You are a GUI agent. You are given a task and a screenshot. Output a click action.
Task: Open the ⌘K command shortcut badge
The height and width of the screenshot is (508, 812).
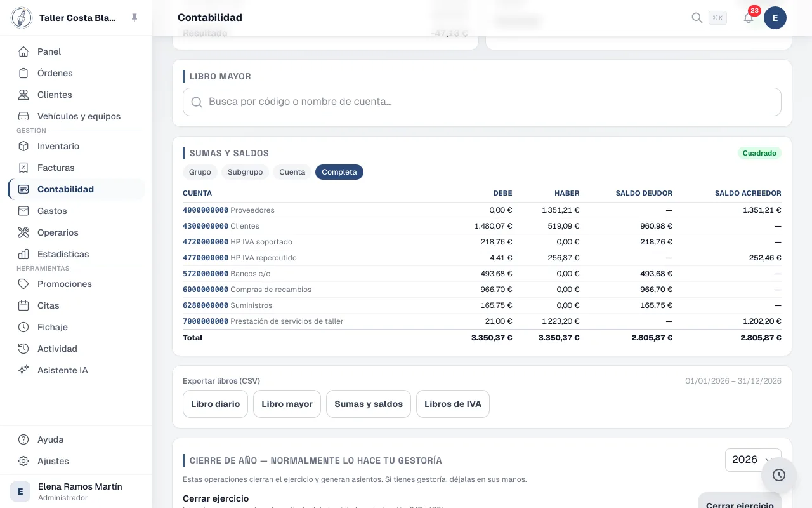tap(718, 18)
